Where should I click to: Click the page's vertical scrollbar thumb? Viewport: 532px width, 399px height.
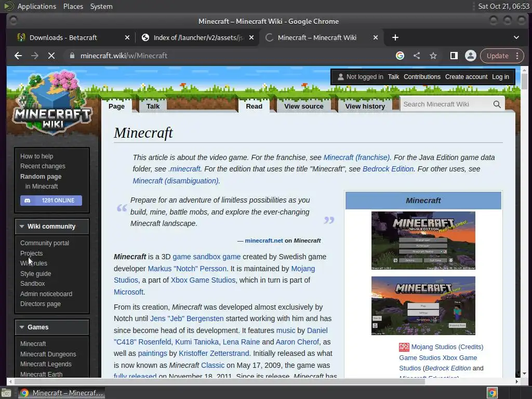click(x=524, y=82)
